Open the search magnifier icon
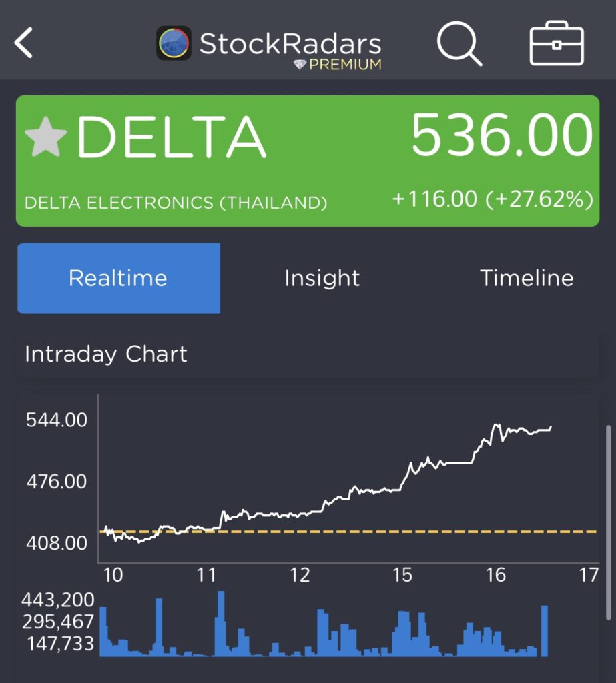The width and height of the screenshot is (616, 683). click(x=459, y=44)
